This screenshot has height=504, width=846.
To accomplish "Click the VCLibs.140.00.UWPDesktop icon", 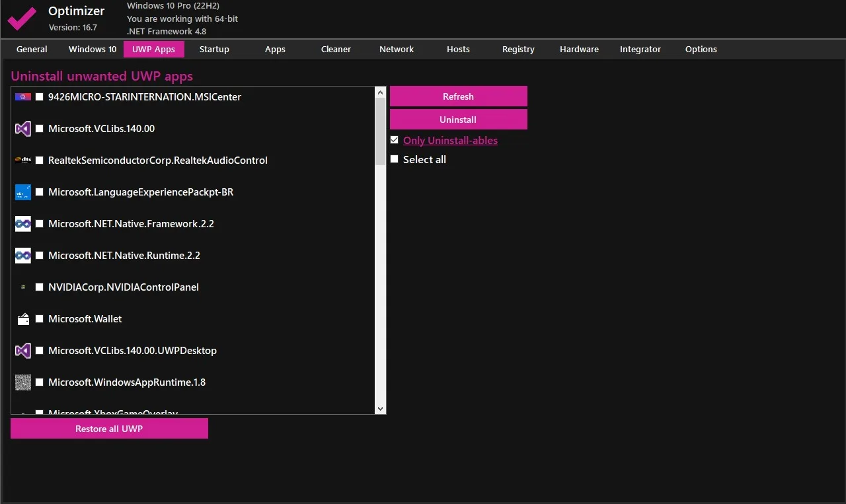I will (x=23, y=351).
